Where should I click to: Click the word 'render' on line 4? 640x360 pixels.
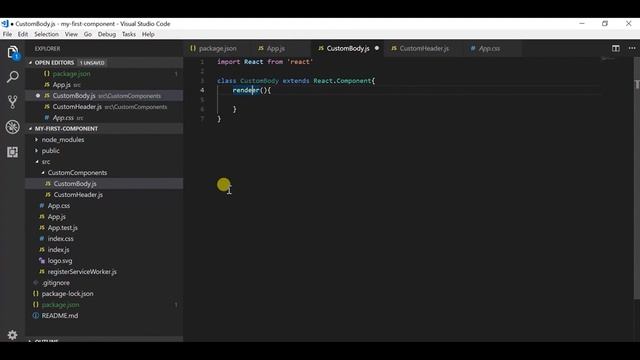point(246,90)
